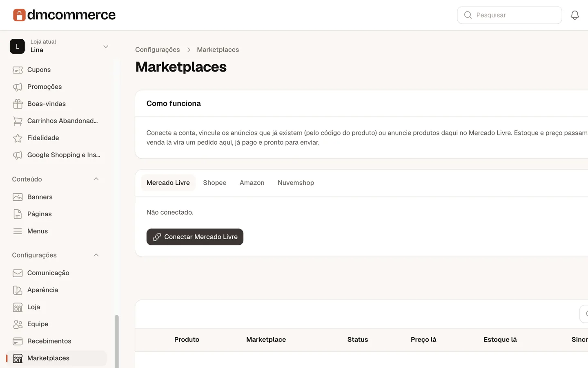
Task: Click the Não conectado status text
Action: tap(170, 212)
